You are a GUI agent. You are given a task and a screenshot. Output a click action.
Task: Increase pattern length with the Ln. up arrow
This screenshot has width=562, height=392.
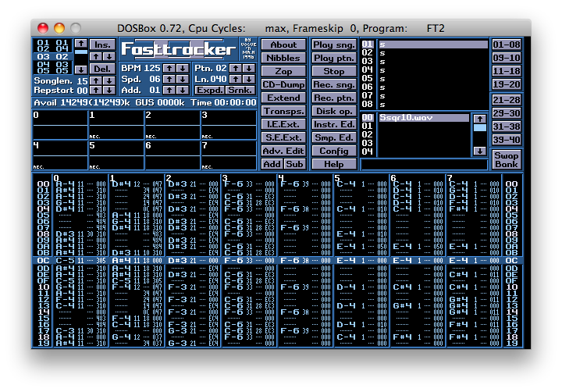click(236, 80)
